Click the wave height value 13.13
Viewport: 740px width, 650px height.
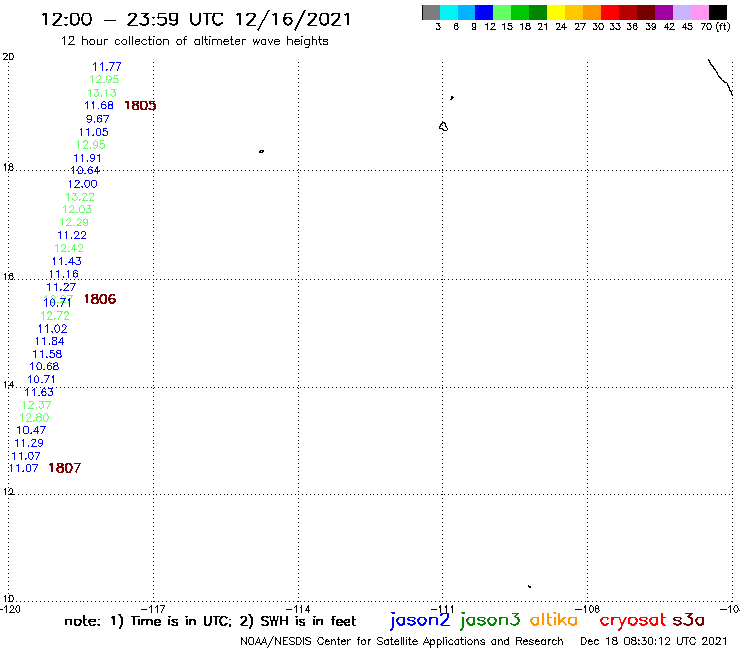point(102,93)
